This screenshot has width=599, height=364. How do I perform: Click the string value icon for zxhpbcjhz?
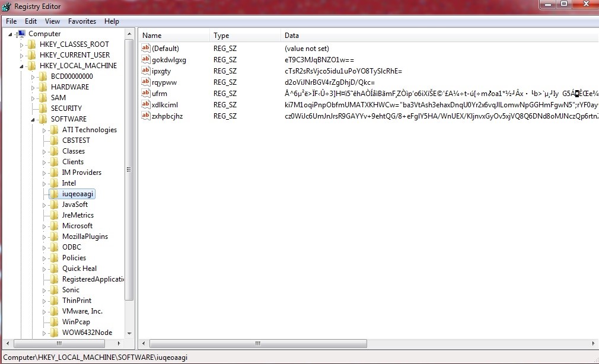click(x=145, y=116)
